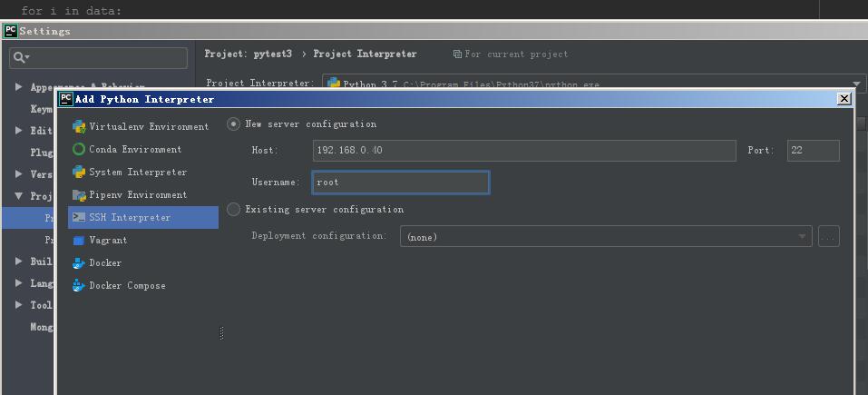Expand the Editor tree node in Settings
Screen dimensions: 868x395
click(x=19, y=130)
